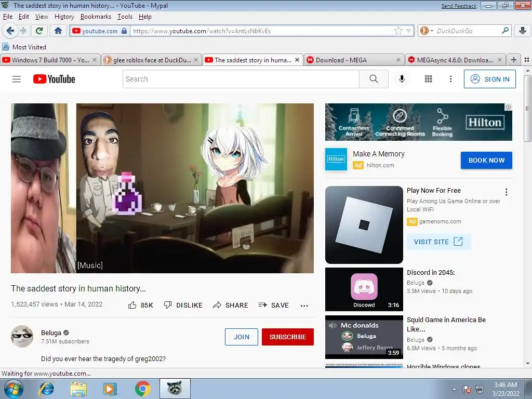The image size is (532, 399).
Task: Switch to Windows 7 Build 7000 tab
Action: [x=50, y=60]
